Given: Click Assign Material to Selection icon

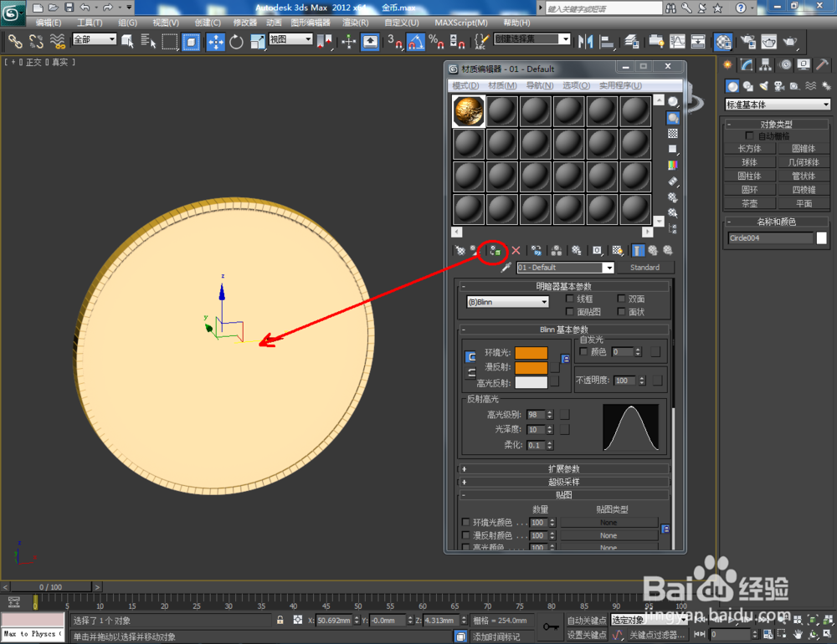Looking at the screenshot, I should tap(495, 250).
